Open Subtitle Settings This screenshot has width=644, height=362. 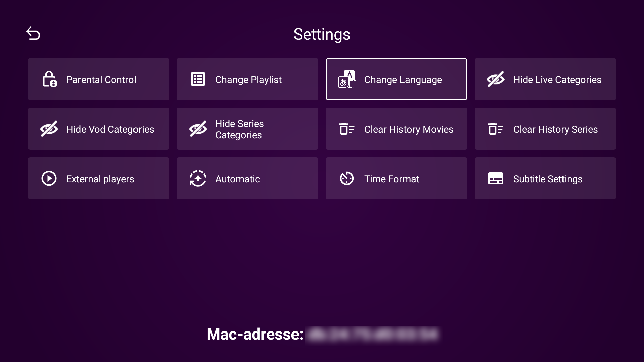547,179
